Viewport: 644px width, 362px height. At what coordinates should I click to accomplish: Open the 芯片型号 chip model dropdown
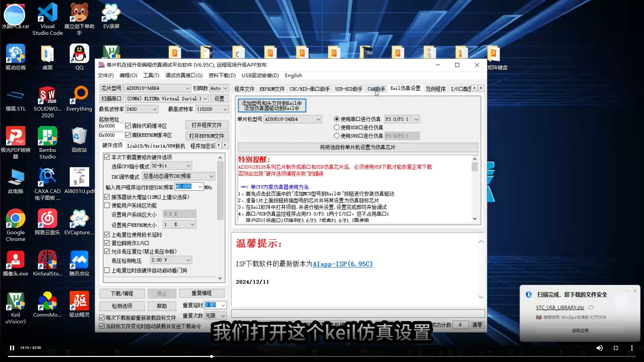click(x=187, y=88)
